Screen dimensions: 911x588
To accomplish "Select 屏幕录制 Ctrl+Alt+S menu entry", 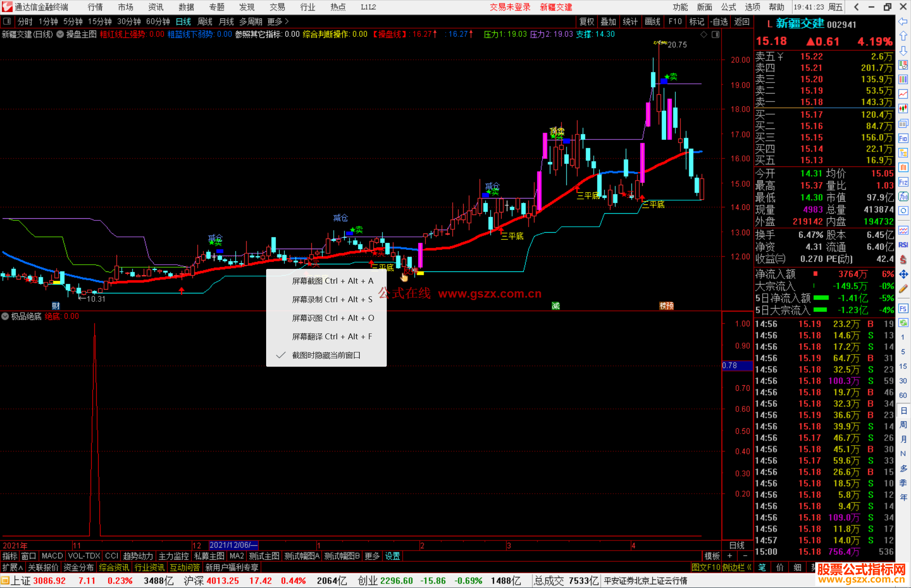I will click(326, 299).
